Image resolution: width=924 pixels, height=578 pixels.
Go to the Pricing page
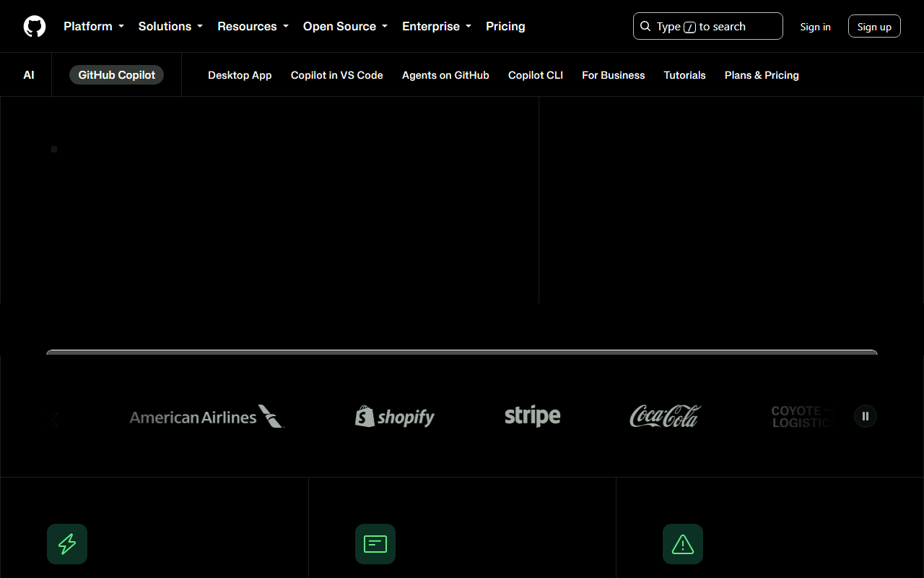(505, 26)
